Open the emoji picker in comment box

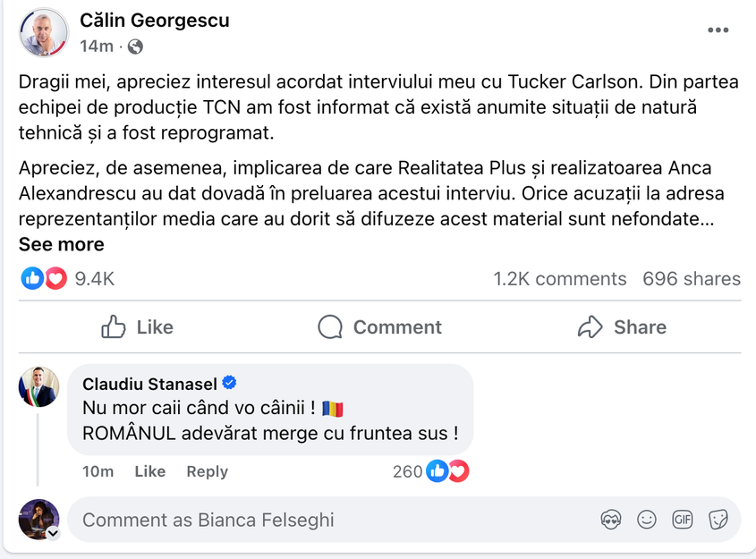[x=646, y=520]
